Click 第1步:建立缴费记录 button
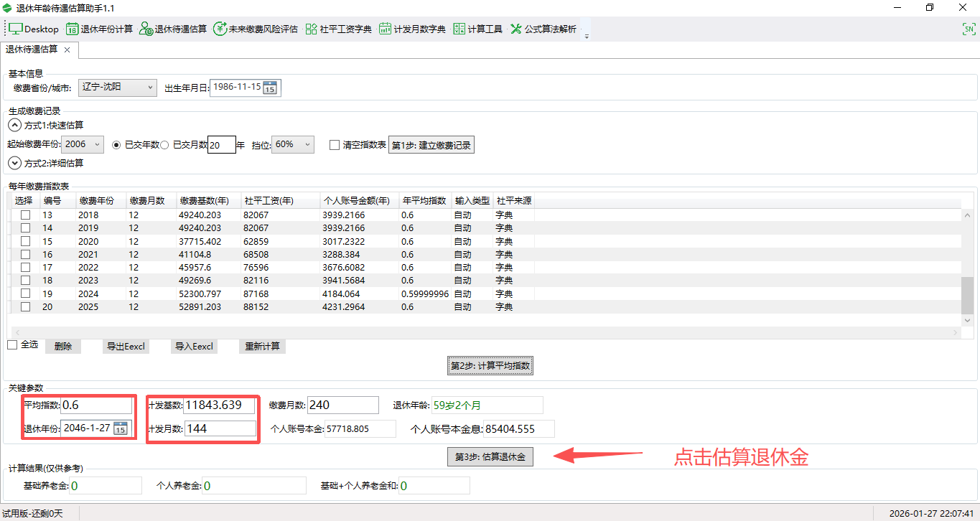 pyautogui.click(x=431, y=144)
